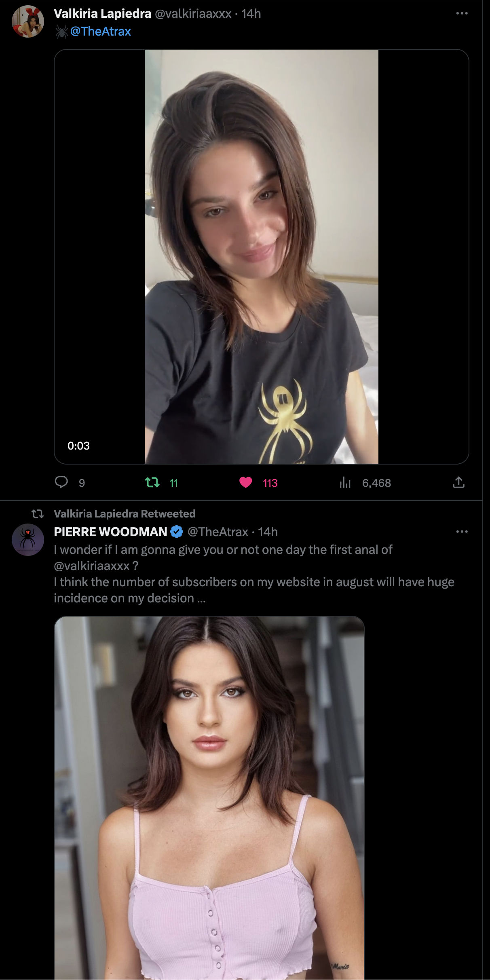The height and width of the screenshot is (980, 490).
Task: Click the blue verified badge icon
Action: (177, 532)
